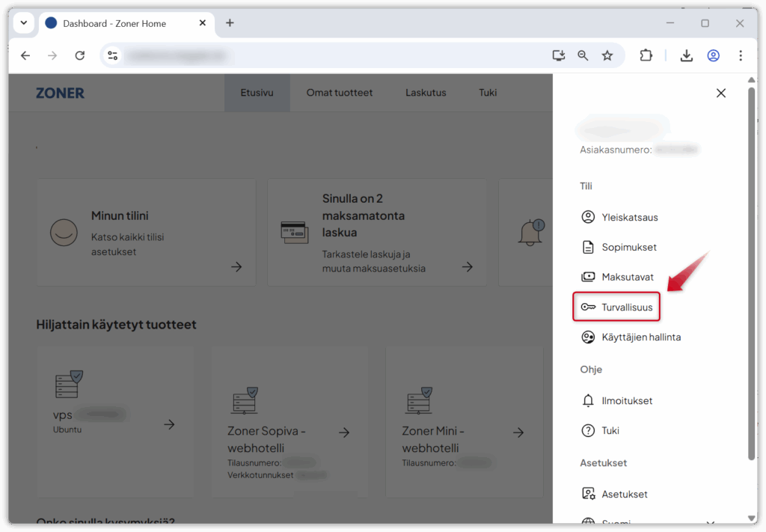Open the browser downloads icon

[x=686, y=55]
